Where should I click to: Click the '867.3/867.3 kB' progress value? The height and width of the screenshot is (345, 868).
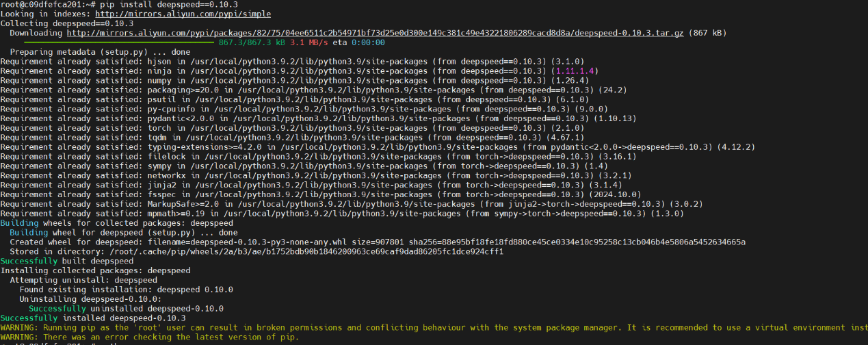(252, 42)
